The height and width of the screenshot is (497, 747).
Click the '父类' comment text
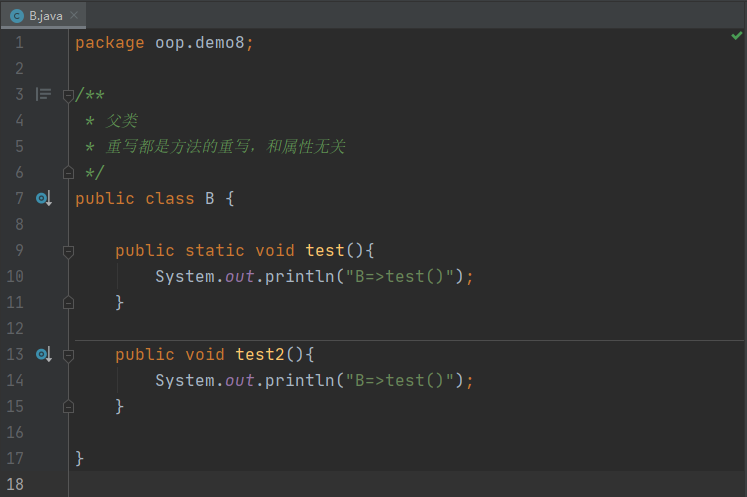pos(121,121)
